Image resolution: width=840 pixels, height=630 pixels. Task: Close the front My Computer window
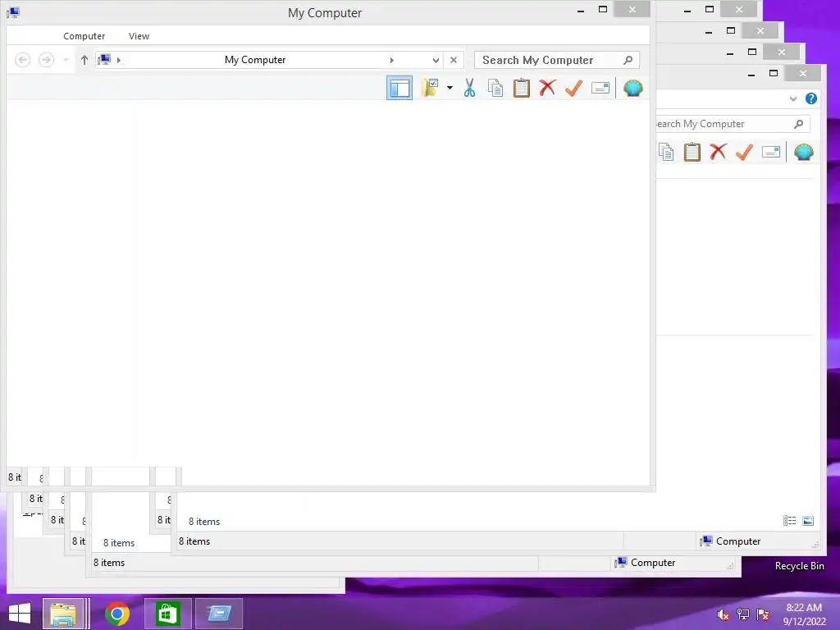632,10
